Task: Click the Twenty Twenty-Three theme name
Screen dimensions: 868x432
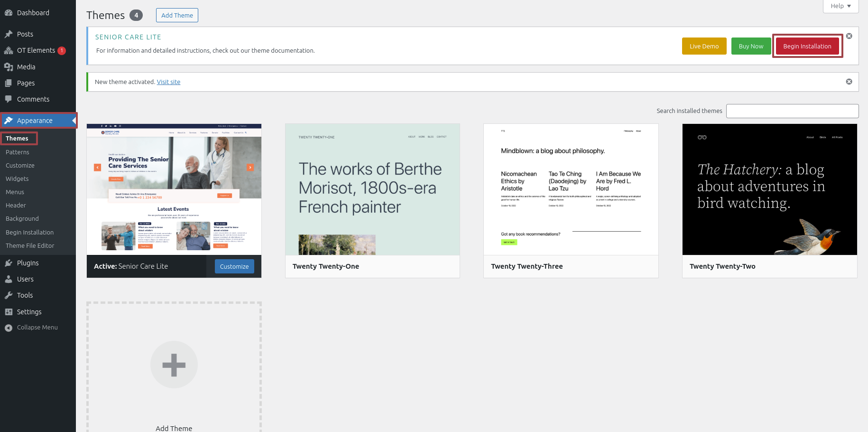Action: [527, 266]
